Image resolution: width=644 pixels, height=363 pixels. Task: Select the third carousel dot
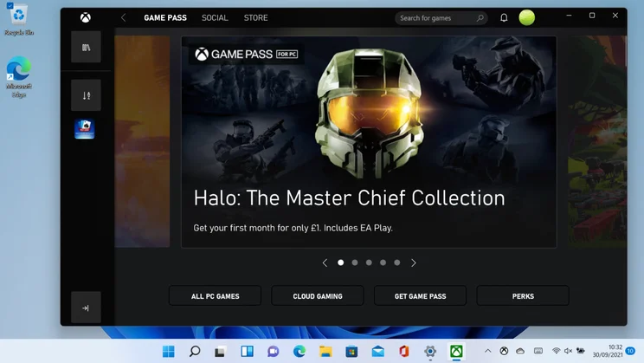[x=369, y=263]
